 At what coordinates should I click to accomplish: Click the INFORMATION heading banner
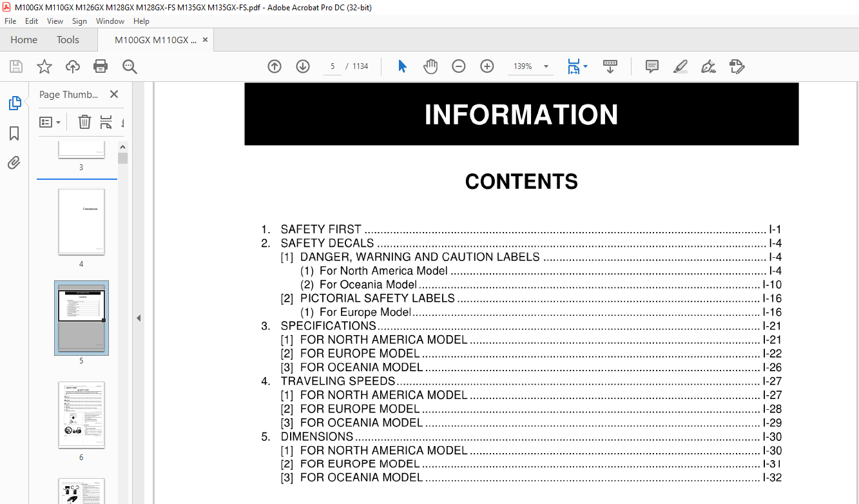(521, 114)
